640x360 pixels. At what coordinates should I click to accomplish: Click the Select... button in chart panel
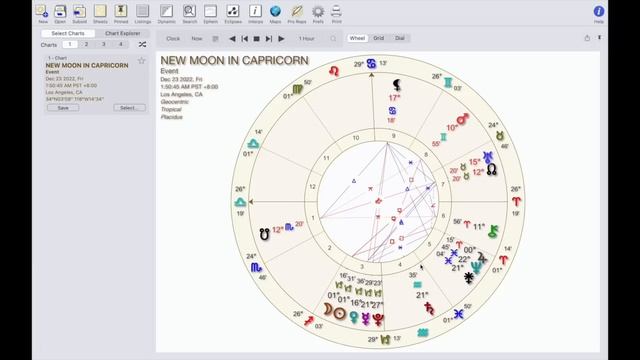tap(129, 108)
